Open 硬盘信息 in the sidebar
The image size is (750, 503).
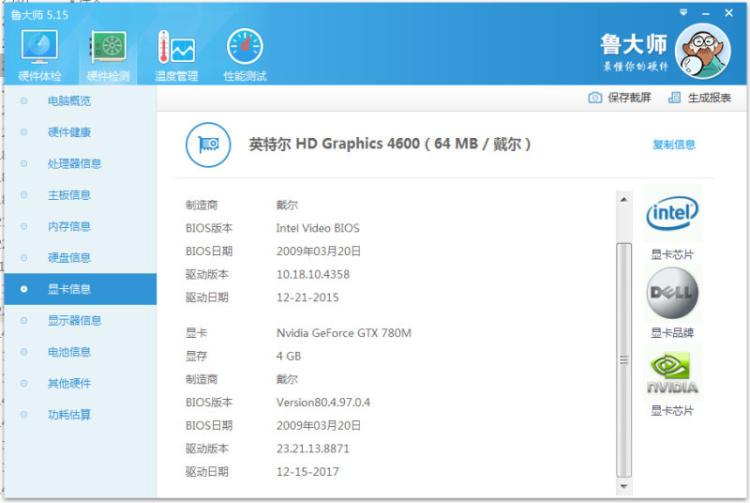(80, 258)
